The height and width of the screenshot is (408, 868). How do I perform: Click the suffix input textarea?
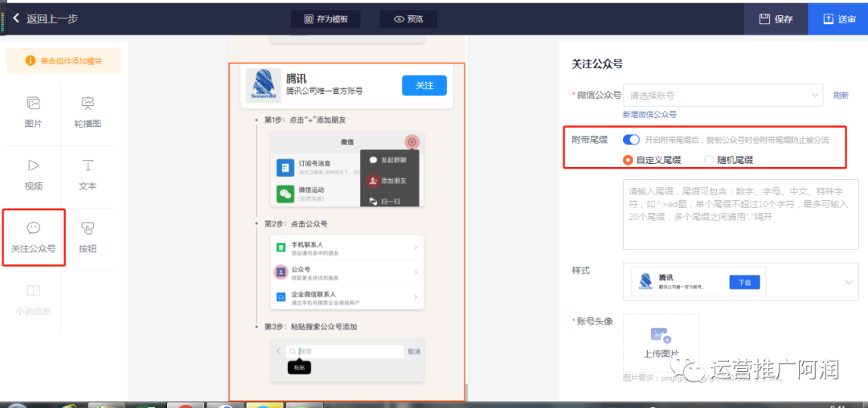tap(741, 214)
